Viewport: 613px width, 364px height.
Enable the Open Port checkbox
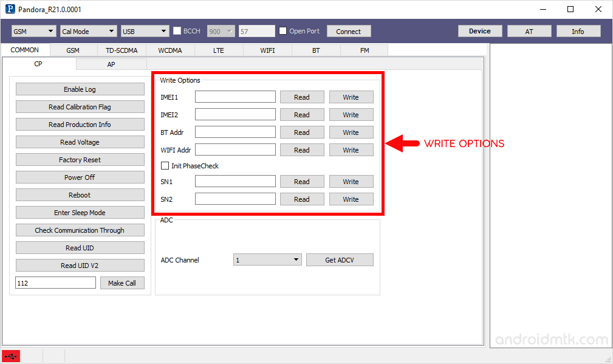pos(283,30)
